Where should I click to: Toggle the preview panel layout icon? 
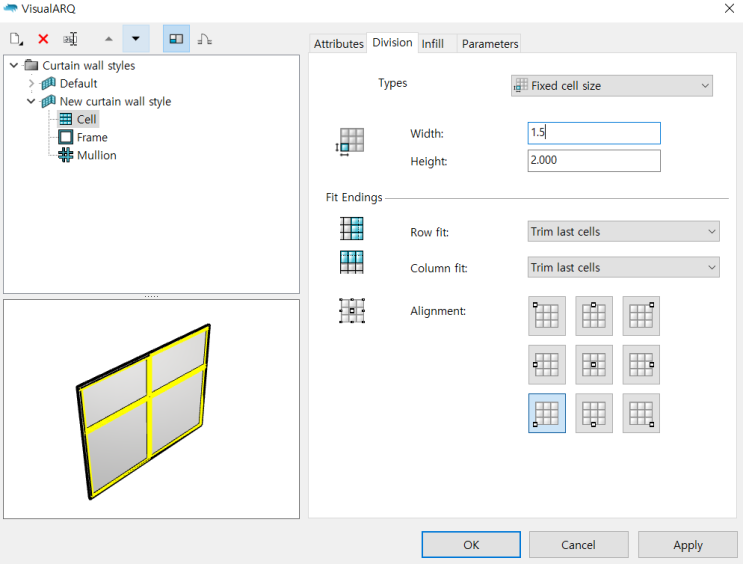tap(176, 39)
